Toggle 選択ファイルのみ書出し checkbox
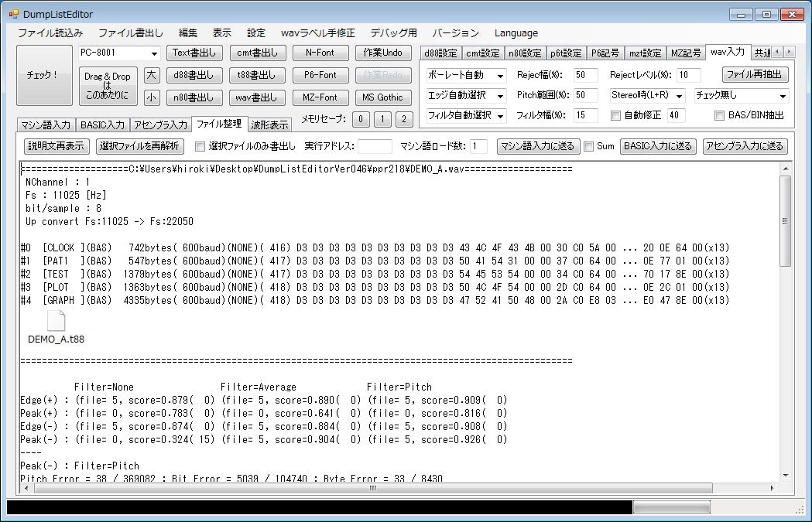Image resolution: width=812 pixels, height=522 pixels. pos(200,146)
